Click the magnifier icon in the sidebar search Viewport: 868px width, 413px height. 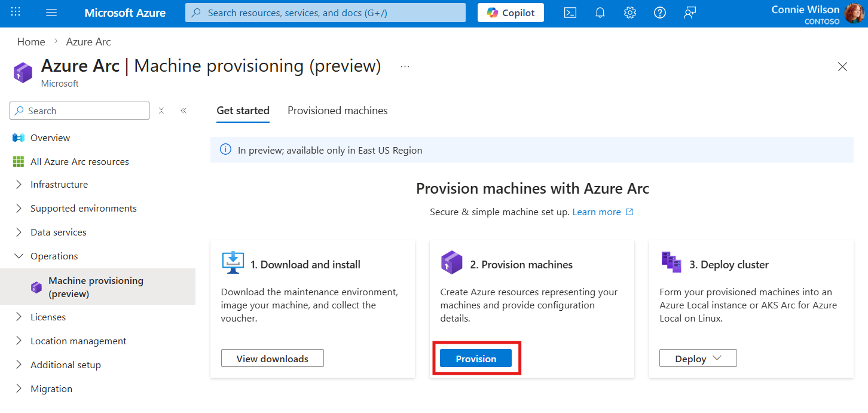[x=20, y=111]
